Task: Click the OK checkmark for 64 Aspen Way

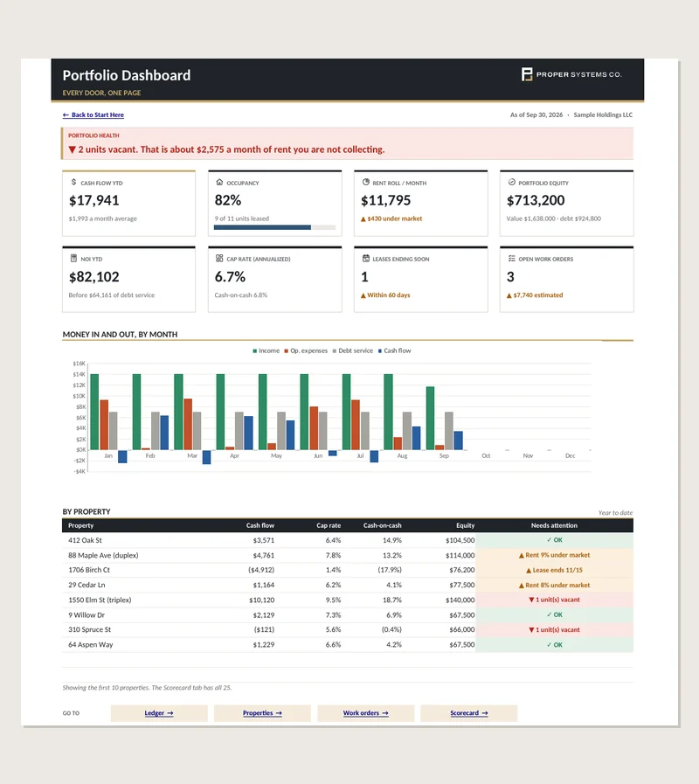Action: pyautogui.click(x=549, y=645)
